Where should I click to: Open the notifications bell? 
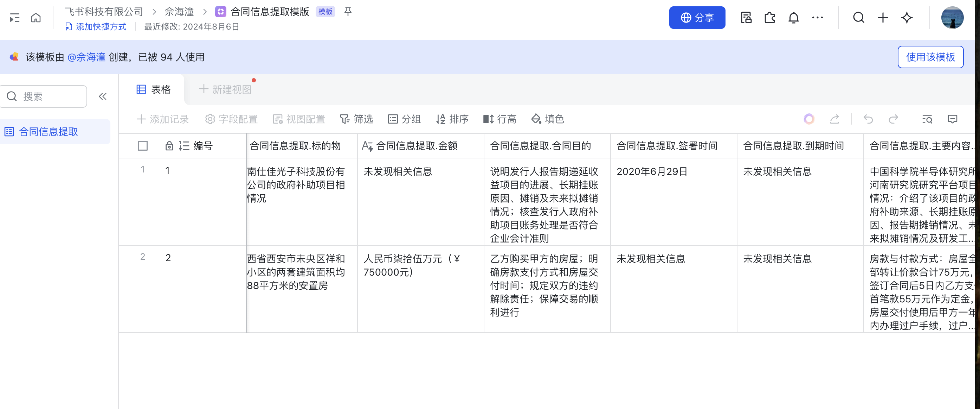tap(793, 18)
